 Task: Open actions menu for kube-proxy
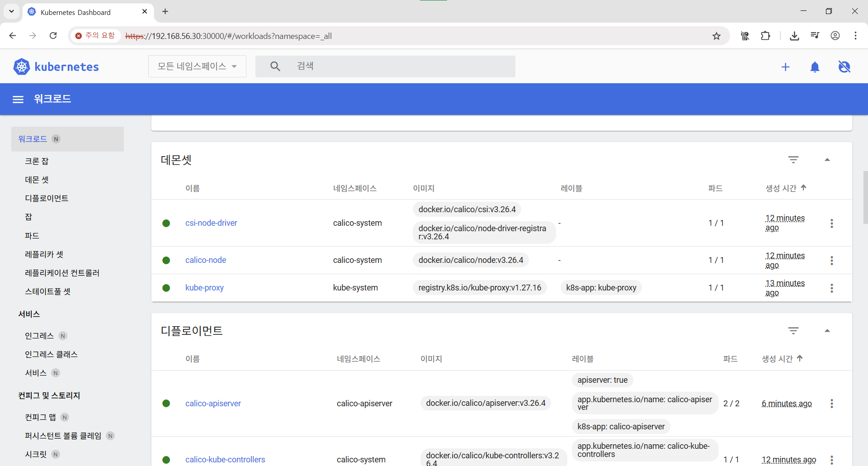coord(832,288)
